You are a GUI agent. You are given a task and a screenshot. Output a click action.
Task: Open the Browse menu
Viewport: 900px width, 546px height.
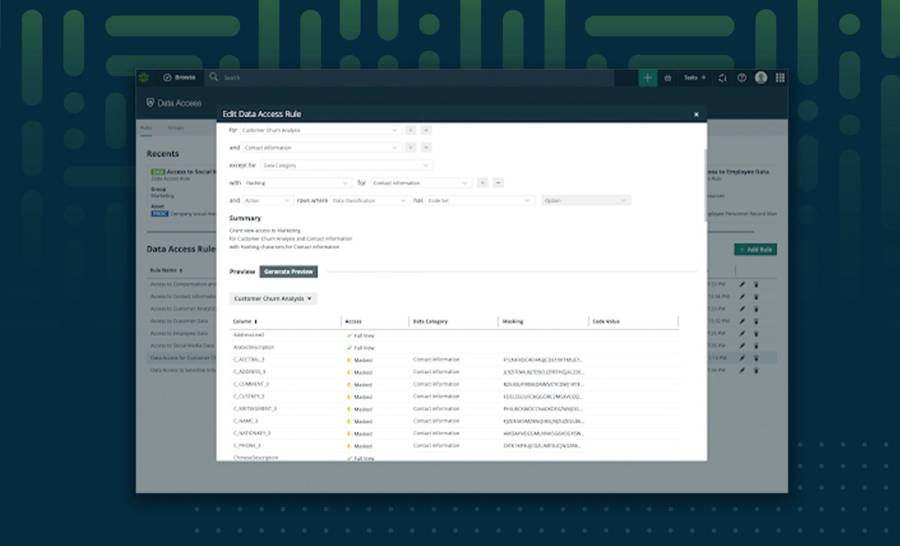click(x=180, y=77)
